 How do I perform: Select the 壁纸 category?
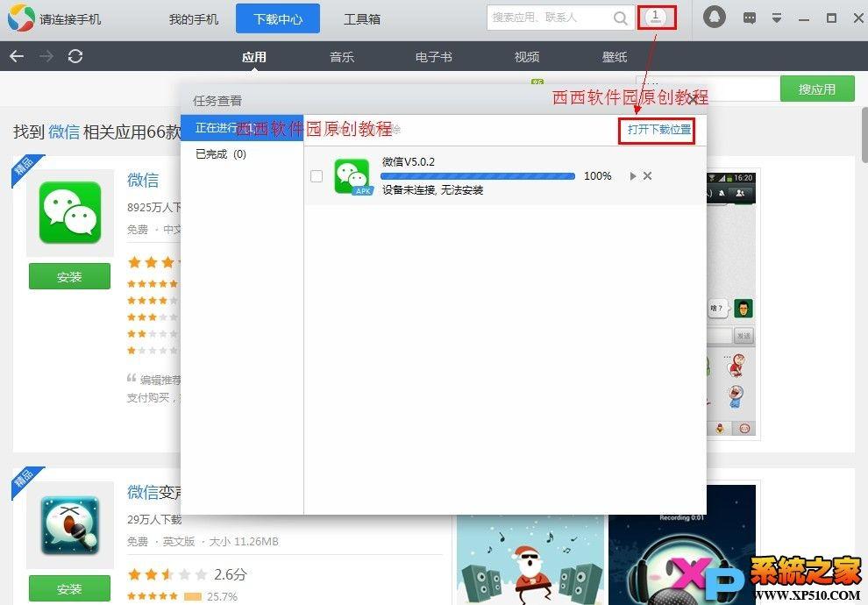(x=615, y=56)
